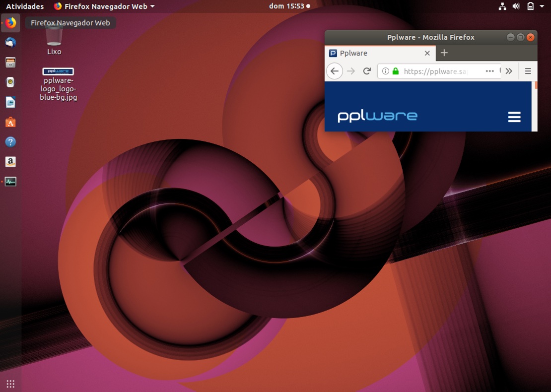The width and height of the screenshot is (551, 392).
Task: Open the page actions menu in address bar
Action: pyautogui.click(x=490, y=71)
